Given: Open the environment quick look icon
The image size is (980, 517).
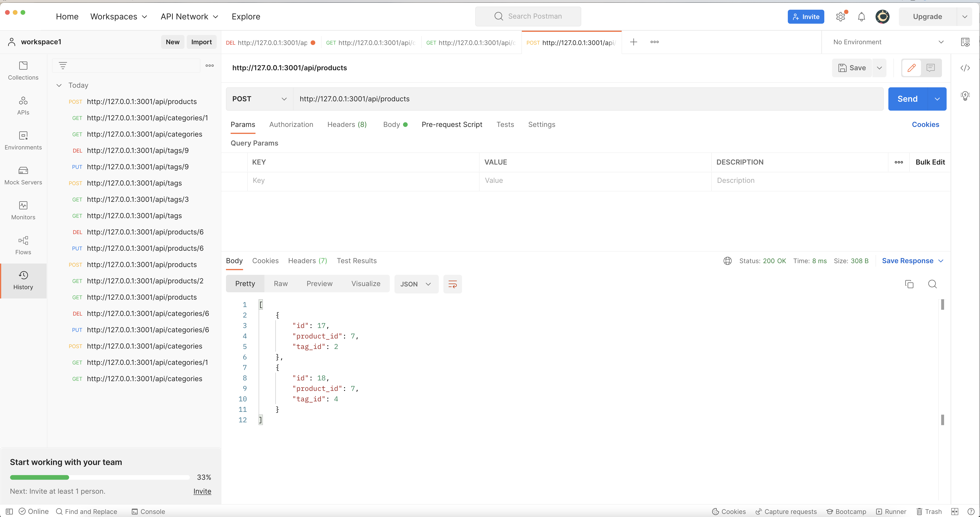Looking at the screenshot, I should point(965,42).
